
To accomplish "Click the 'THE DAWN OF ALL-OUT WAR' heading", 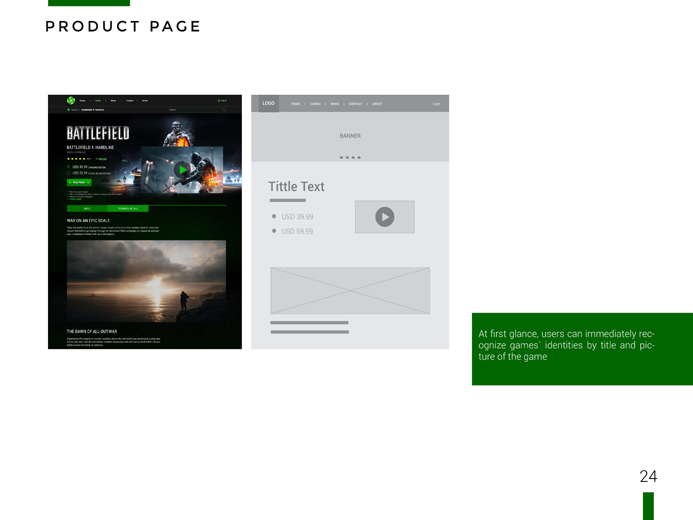I will coord(92,331).
